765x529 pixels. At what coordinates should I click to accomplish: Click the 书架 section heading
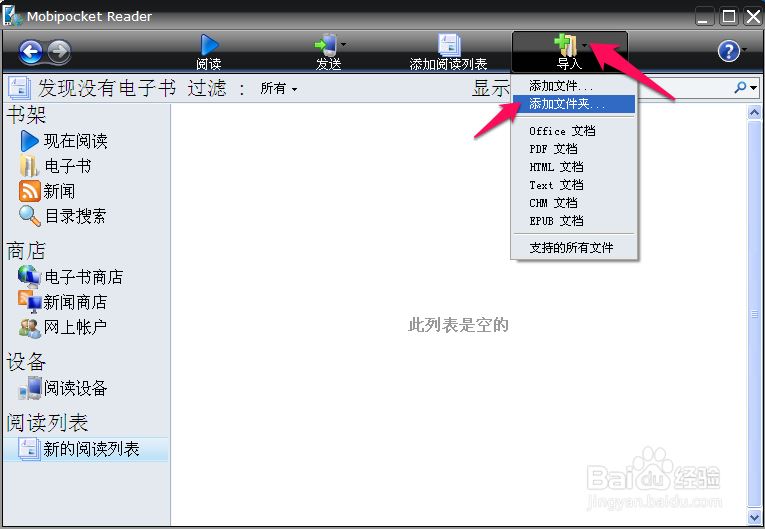pyautogui.click(x=26, y=115)
